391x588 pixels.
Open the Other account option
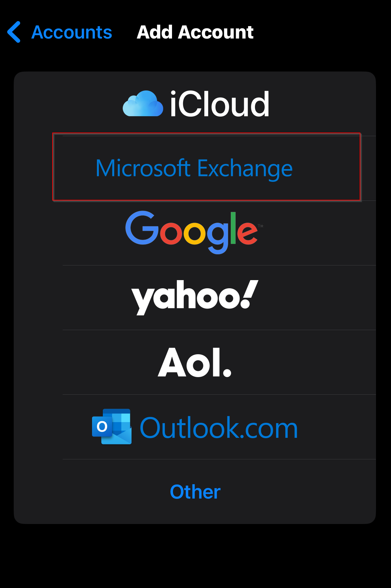195,492
